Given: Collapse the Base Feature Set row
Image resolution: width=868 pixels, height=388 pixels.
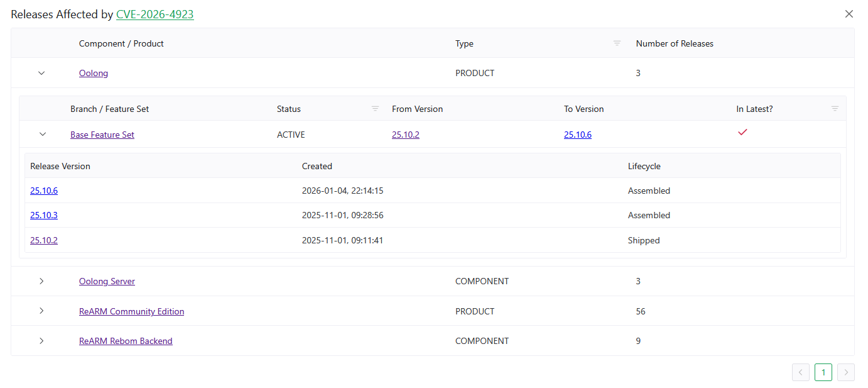Looking at the screenshot, I should 43,135.
